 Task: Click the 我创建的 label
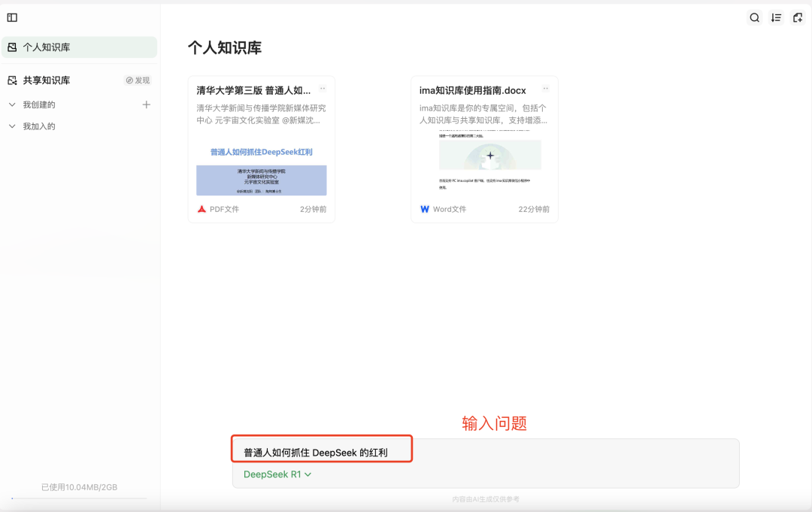[39, 105]
